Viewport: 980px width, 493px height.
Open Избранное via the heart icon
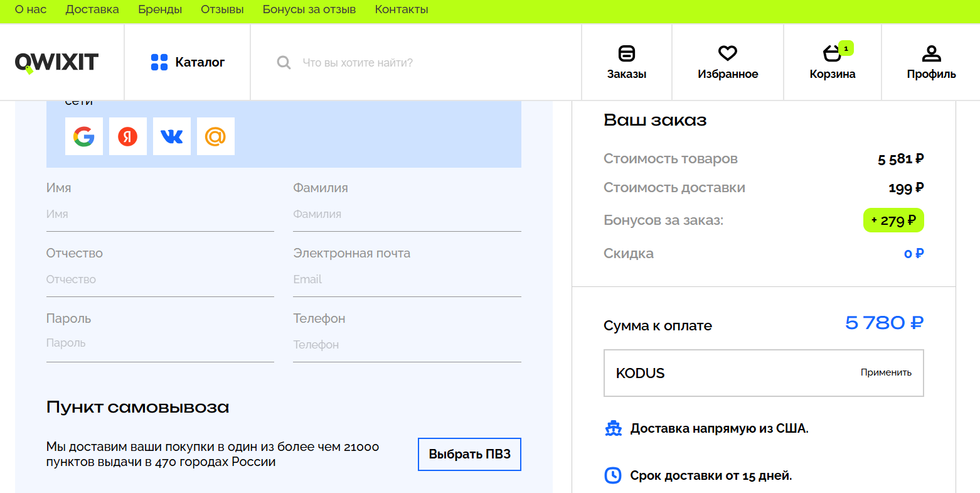(727, 53)
